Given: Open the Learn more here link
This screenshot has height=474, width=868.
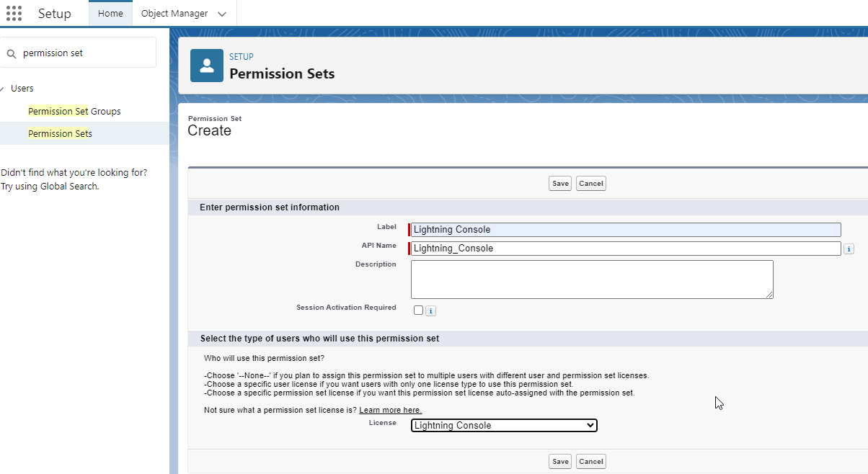Looking at the screenshot, I should pyautogui.click(x=390, y=409).
